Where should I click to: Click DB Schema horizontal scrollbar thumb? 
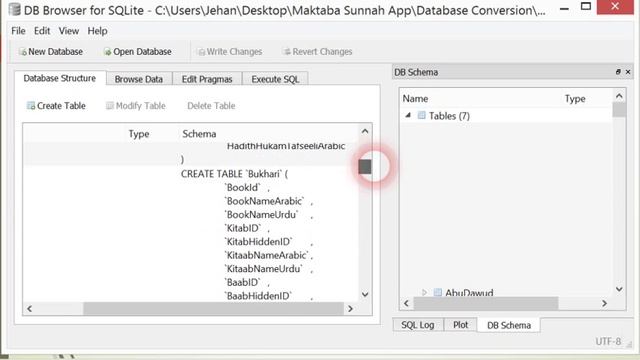(486, 303)
